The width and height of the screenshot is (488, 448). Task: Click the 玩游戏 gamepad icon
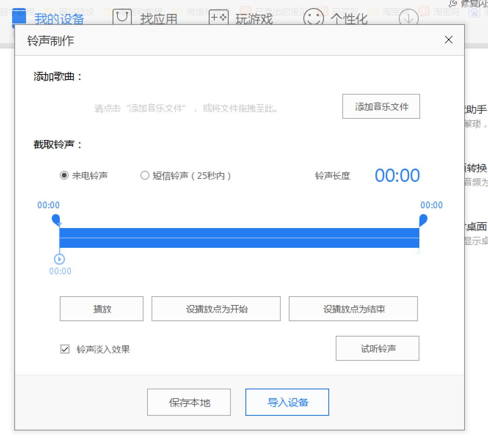tap(218, 16)
